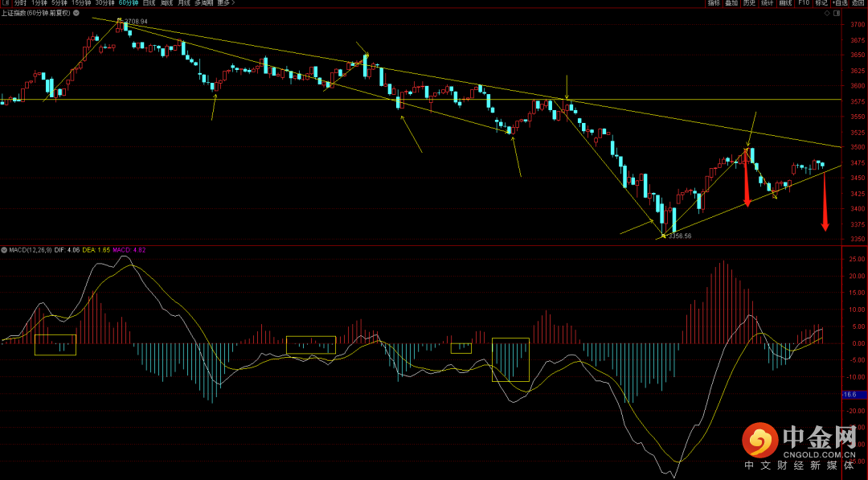Click the 叠加 overlay button
The width and height of the screenshot is (868, 480).
point(731,3)
